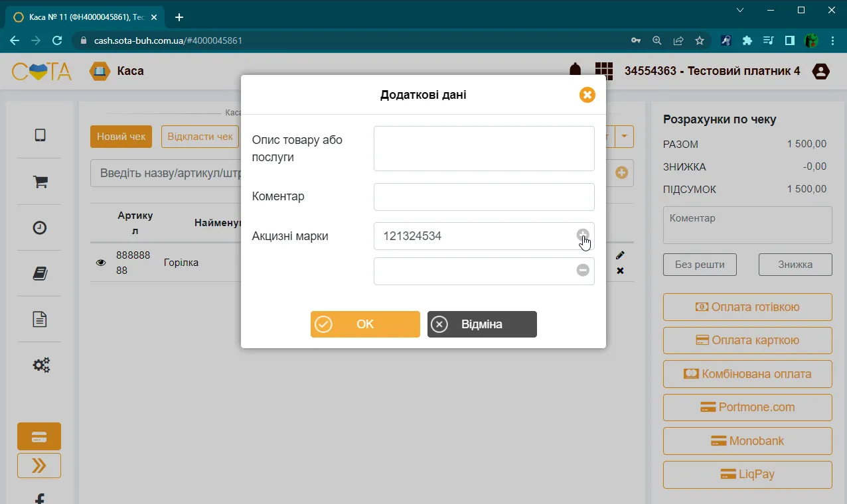
Task: Open the user profile menu
Action: (821, 71)
